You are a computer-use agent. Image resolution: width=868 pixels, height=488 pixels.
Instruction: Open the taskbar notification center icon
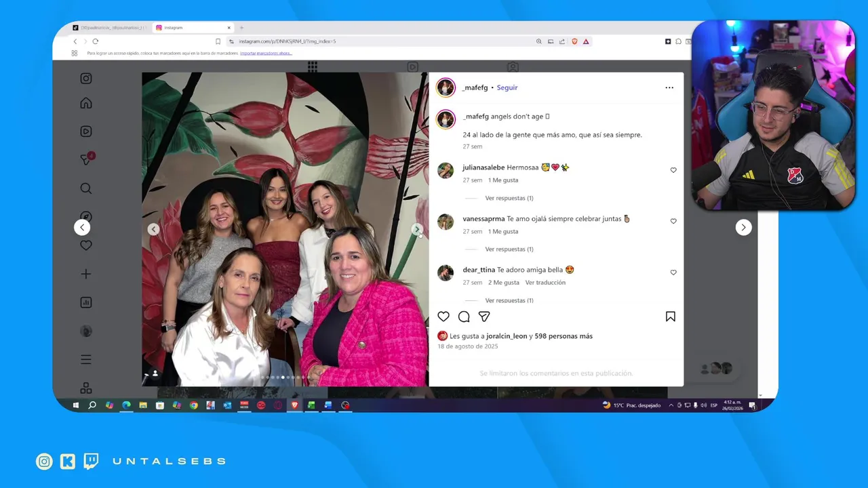tap(752, 405)
